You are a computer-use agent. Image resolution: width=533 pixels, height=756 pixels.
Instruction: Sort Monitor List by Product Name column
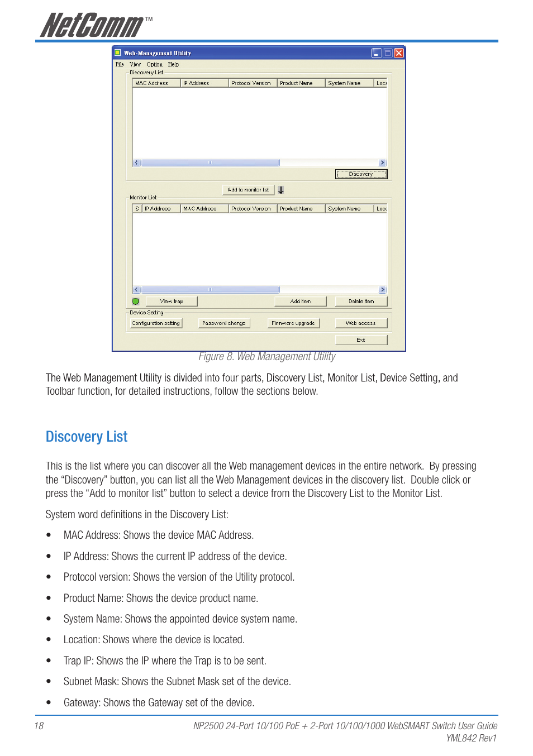point(301,209)
